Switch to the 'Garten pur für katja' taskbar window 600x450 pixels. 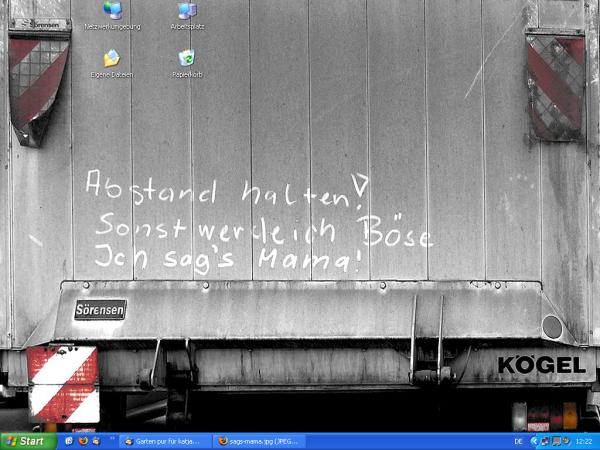click(166, 440)
